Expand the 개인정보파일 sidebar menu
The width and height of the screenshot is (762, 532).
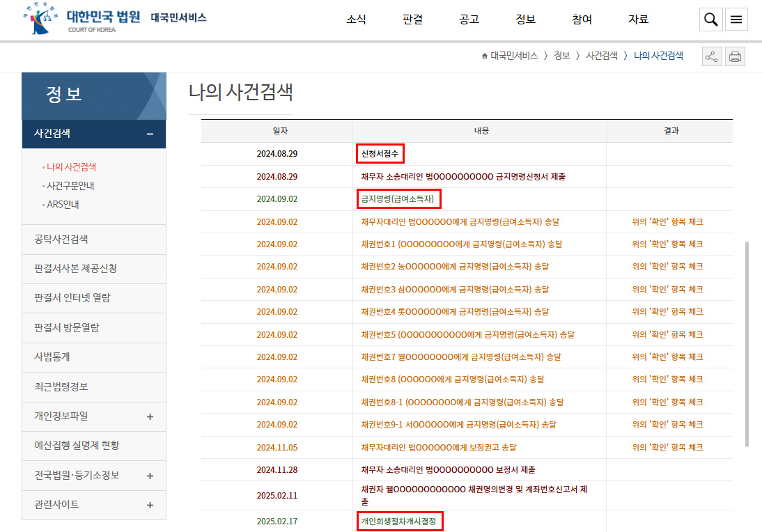pyautogui.click(x=150, y=416)
